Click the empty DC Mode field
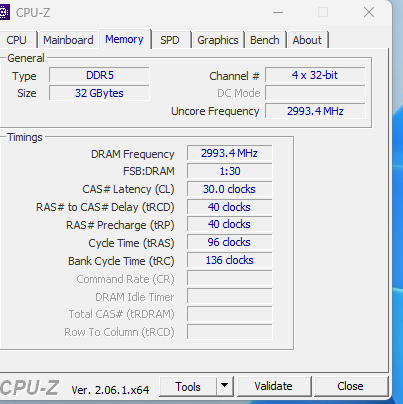Viewport: 403px width, 404px height. tap(315, 93)
